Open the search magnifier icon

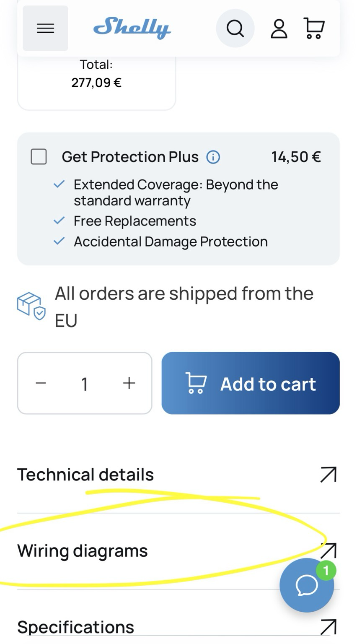pos(235,29)
